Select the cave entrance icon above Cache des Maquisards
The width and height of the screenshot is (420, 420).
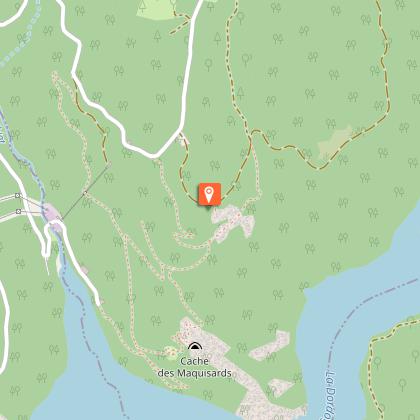195,346
